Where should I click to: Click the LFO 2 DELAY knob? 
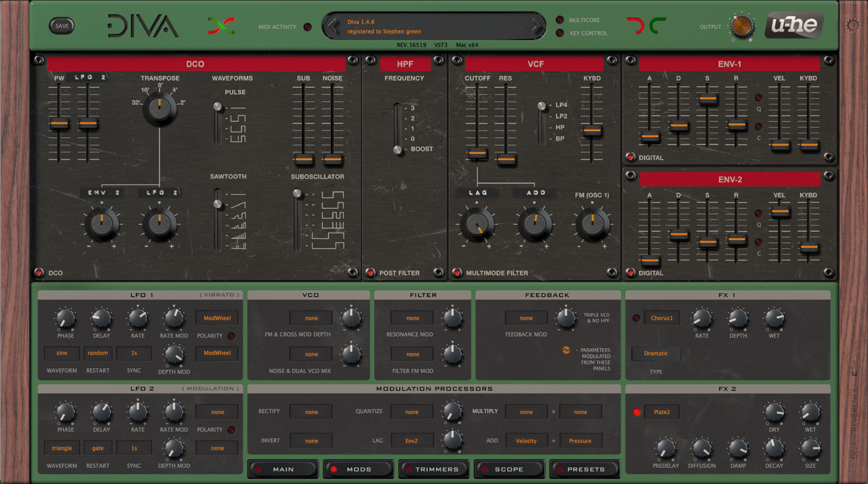(102, 412)
